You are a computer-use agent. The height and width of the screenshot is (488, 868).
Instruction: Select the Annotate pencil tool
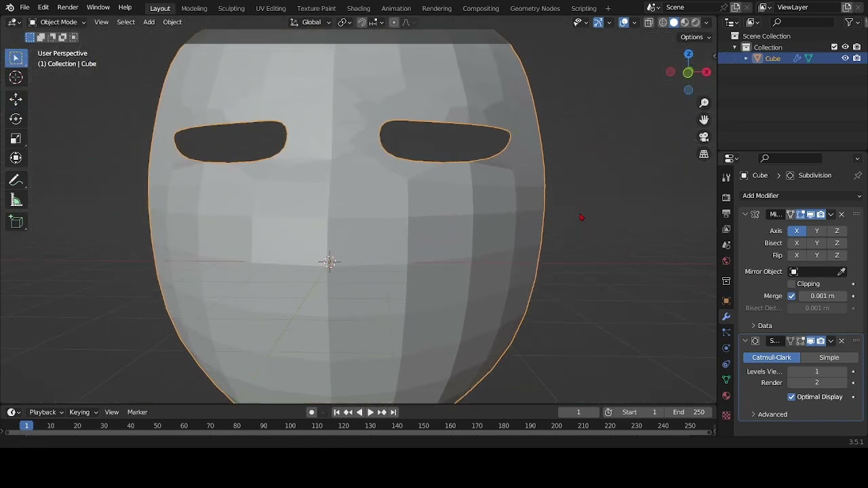click(x=16, y=181)
